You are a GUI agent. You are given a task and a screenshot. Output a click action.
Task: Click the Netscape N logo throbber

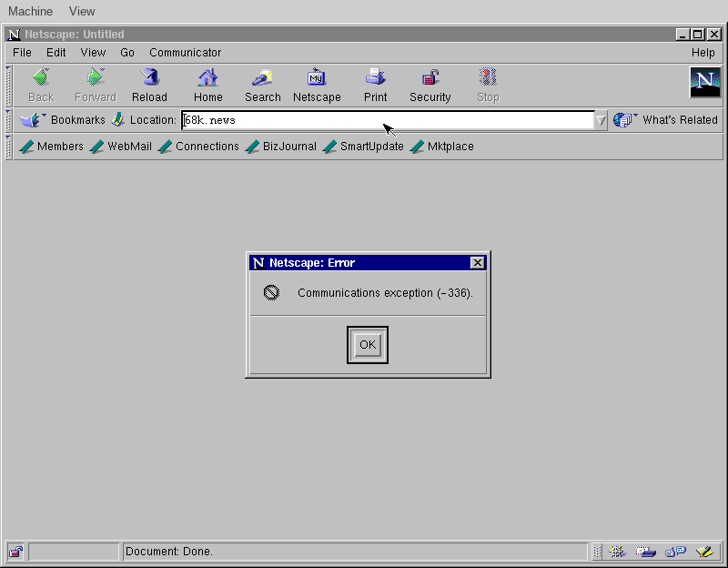coord(705,82)
